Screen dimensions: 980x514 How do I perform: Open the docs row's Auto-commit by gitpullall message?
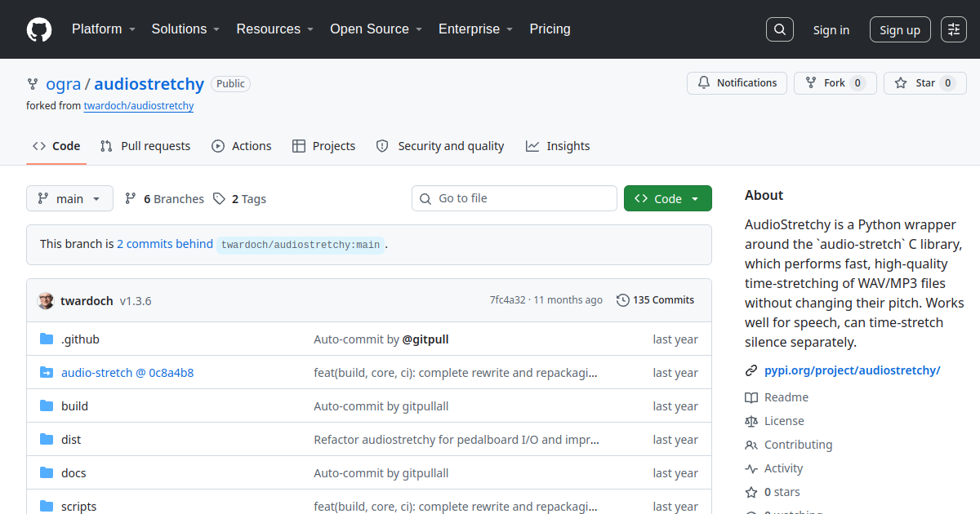pos(381,473)
